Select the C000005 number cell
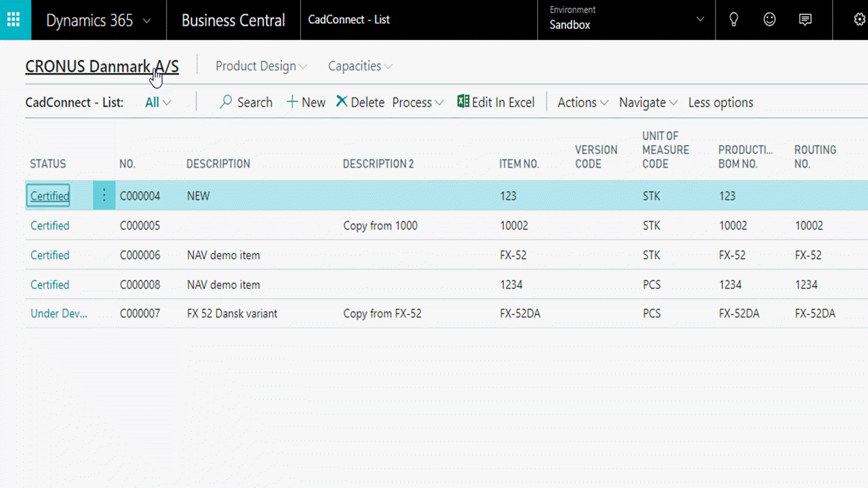This screenshot has width=868, height=488. tap(140, 226)
